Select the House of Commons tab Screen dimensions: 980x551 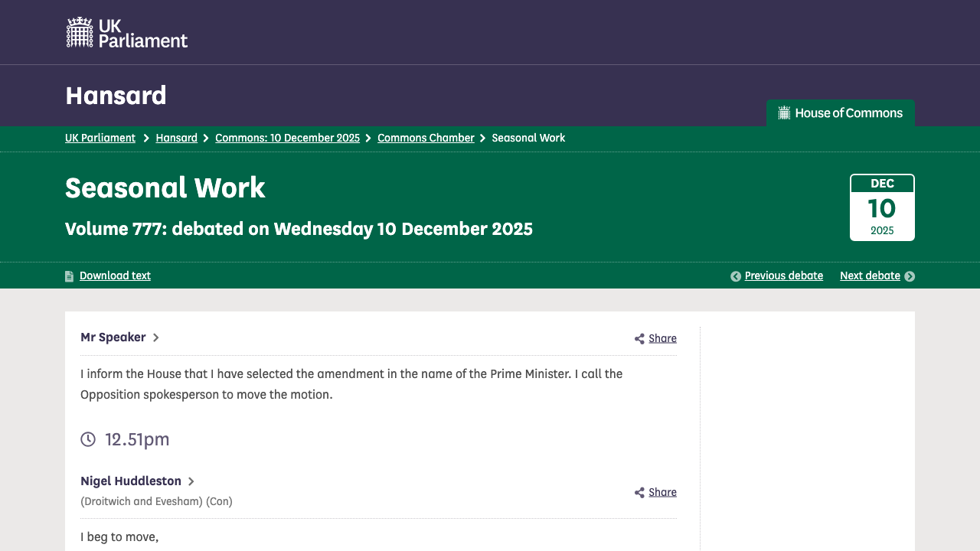coord(840,113)
